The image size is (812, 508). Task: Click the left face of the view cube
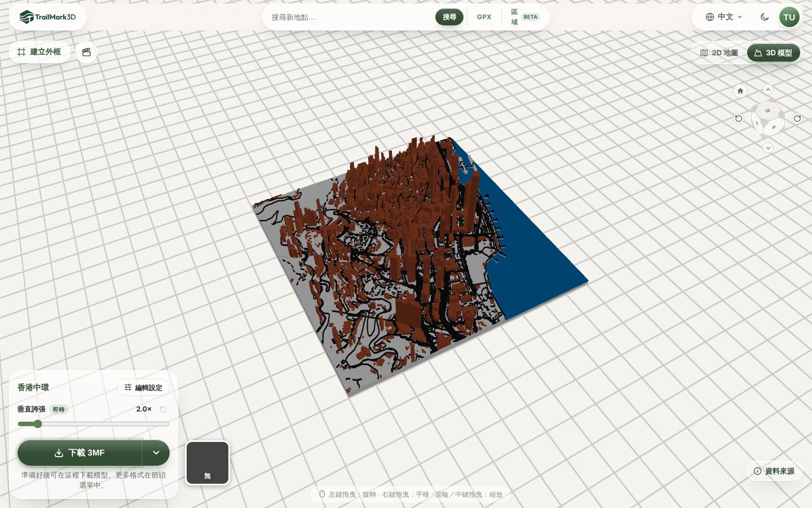[x=757, y=123]
